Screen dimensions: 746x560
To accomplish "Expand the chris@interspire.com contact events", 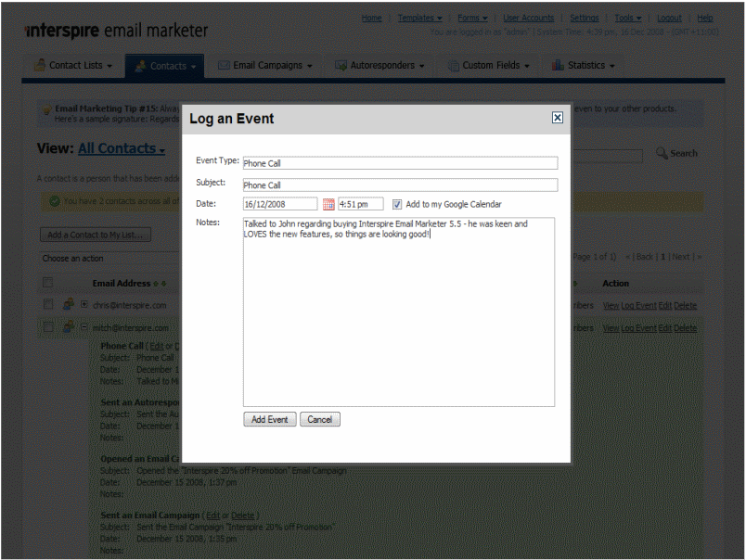I will [84, 304].
